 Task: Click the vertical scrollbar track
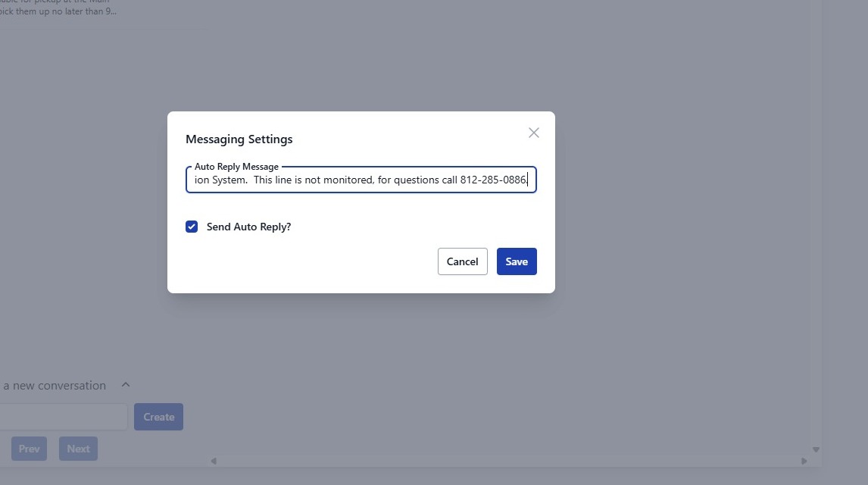click(x=816, y=227)
